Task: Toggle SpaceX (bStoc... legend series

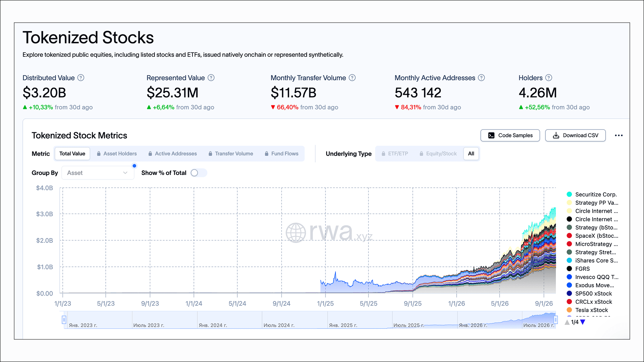Action: point(592,236)
